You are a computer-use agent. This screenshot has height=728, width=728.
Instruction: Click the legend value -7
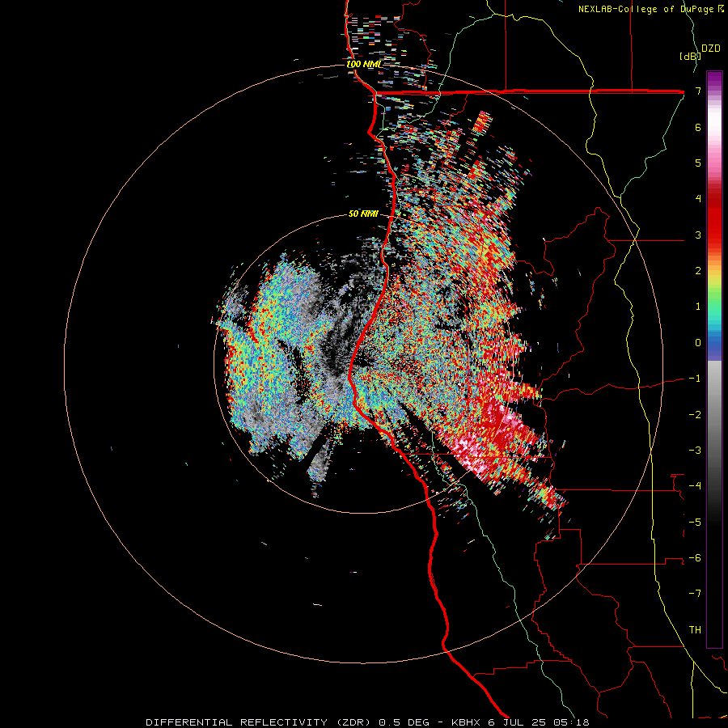[x=695, y=594]
